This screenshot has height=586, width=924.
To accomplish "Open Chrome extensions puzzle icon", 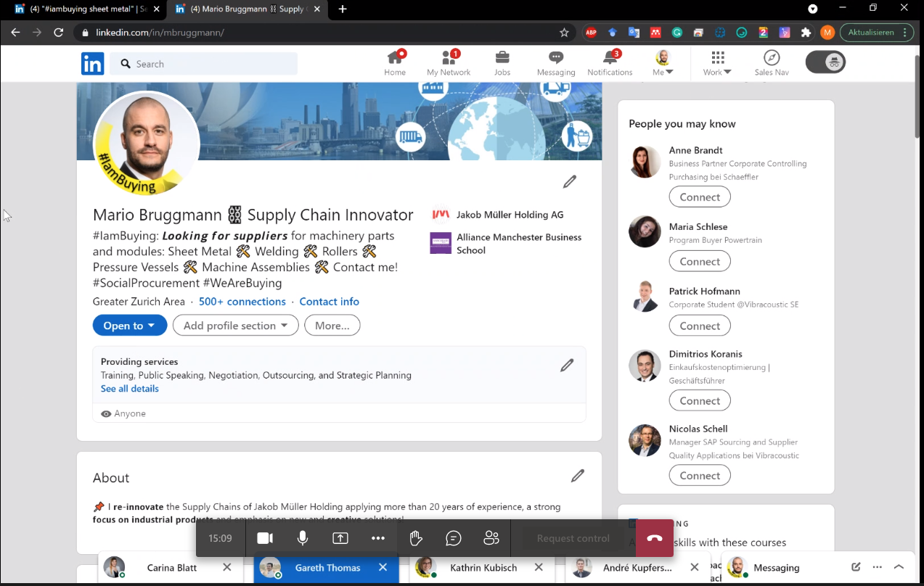I will click(x=806, y=33).
